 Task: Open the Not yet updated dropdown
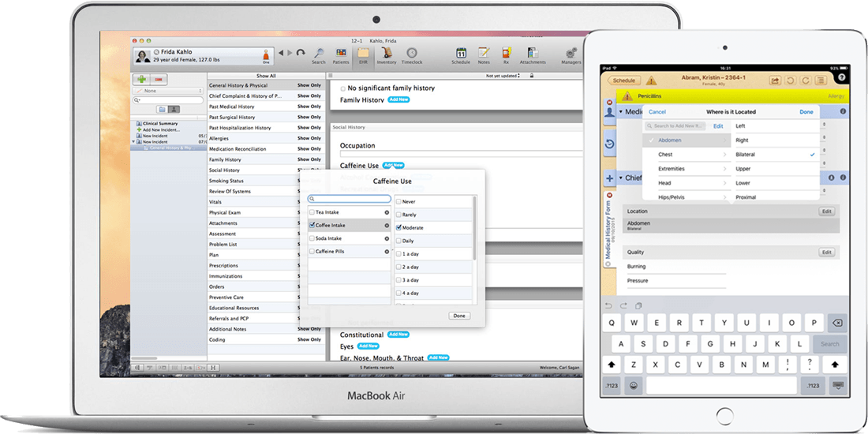coord(503,76)
